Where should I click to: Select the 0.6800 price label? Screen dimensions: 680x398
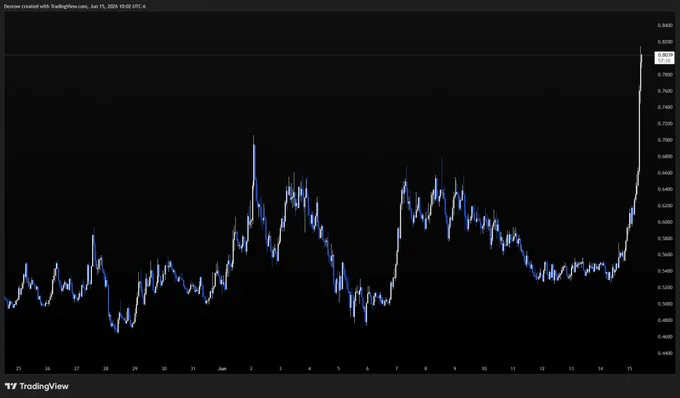(665, 157)
